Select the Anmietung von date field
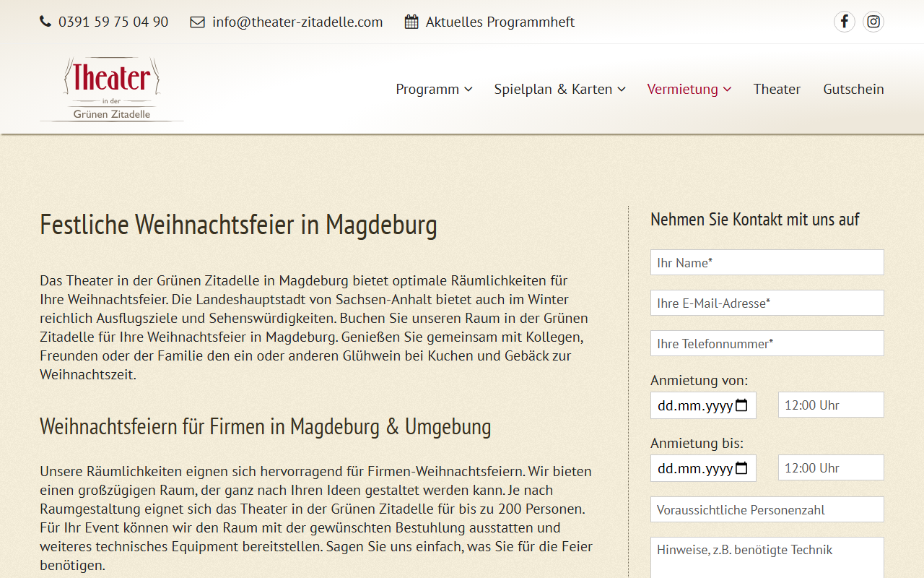The width and height of the screenshot is (924, 578). point(703,405)
